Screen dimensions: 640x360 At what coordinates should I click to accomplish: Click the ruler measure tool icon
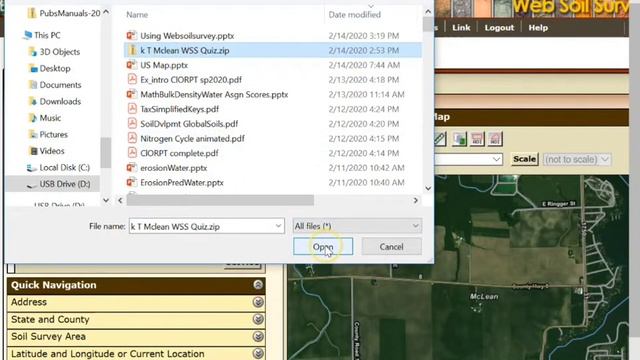tap(440, 139)
